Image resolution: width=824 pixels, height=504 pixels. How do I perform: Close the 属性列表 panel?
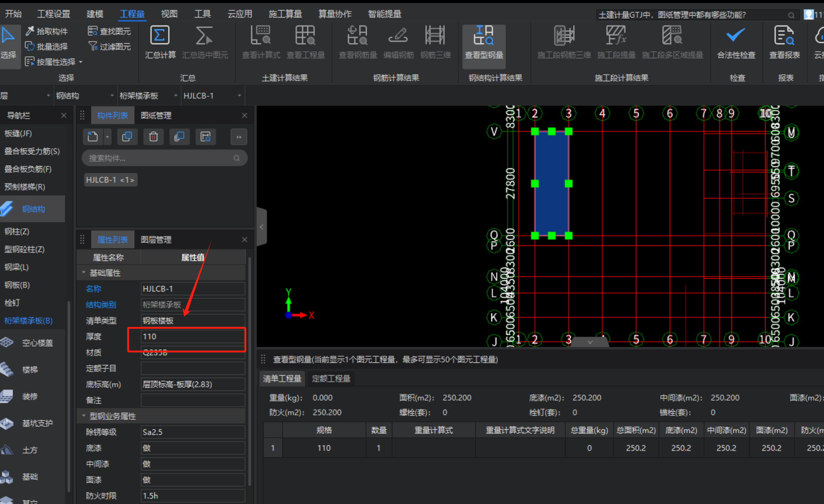pyautogui.click(x=245, y=240)
